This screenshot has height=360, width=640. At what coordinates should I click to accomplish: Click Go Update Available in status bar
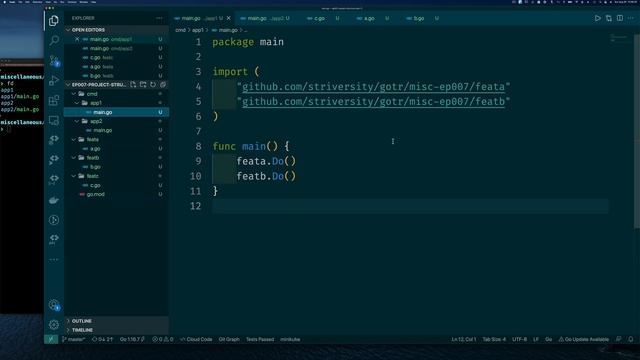point(583,339)
